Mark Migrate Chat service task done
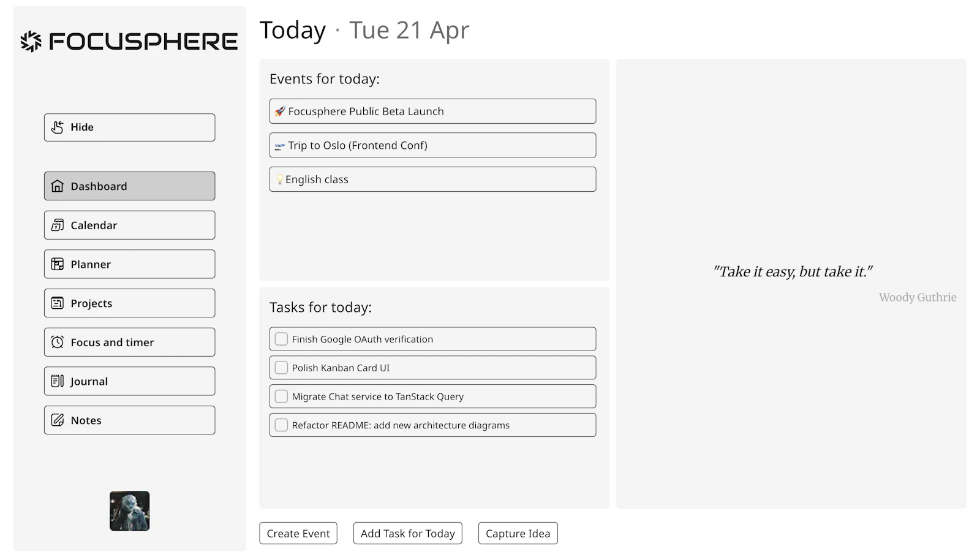The image size is (980, 557). coord(281,396)
